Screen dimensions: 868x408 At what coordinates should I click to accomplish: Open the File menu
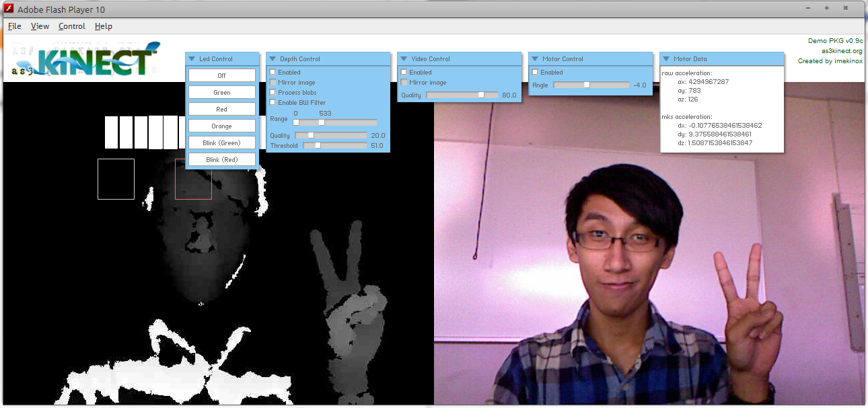[x=14, y=26]
